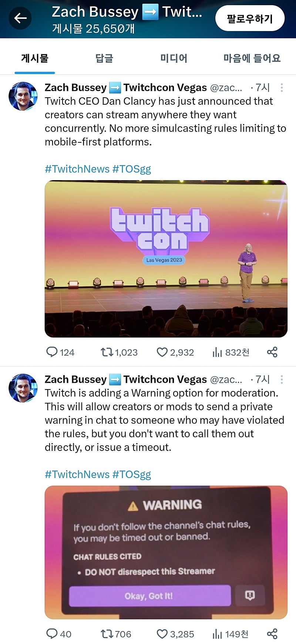The image size is (296, 644).
Task: Reply to the simulcasting announcement tweet
Action: 52,352
